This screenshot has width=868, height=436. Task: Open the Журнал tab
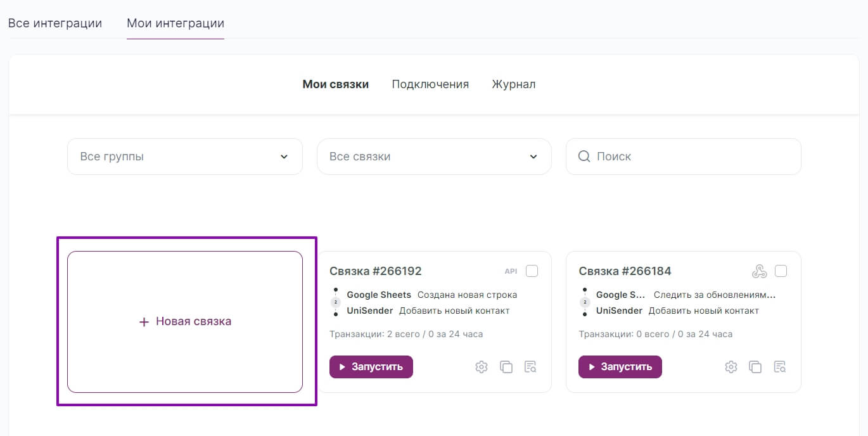514,84
